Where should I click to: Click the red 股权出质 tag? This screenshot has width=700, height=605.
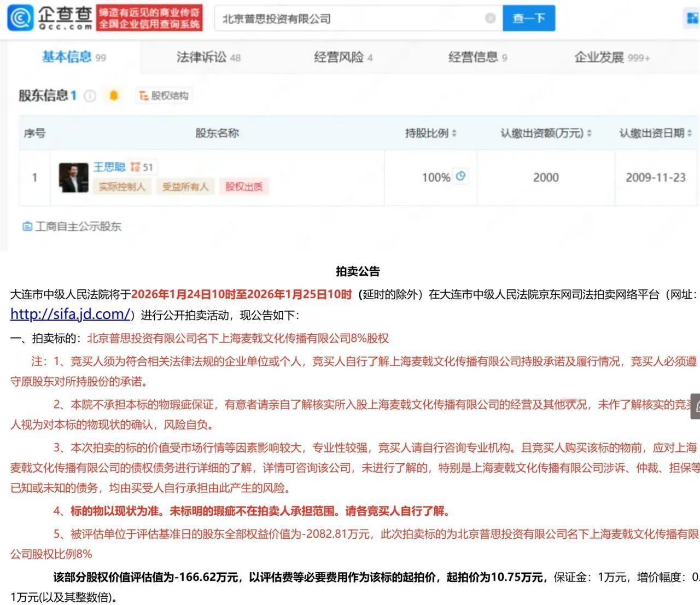(244, 187)
